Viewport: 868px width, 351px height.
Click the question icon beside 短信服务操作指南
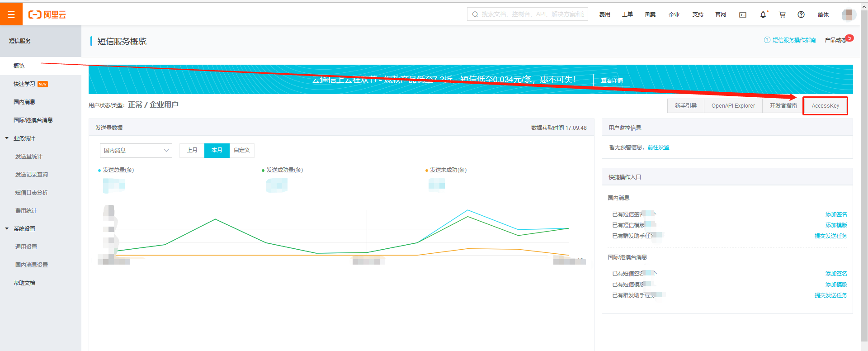pos(767,40)
